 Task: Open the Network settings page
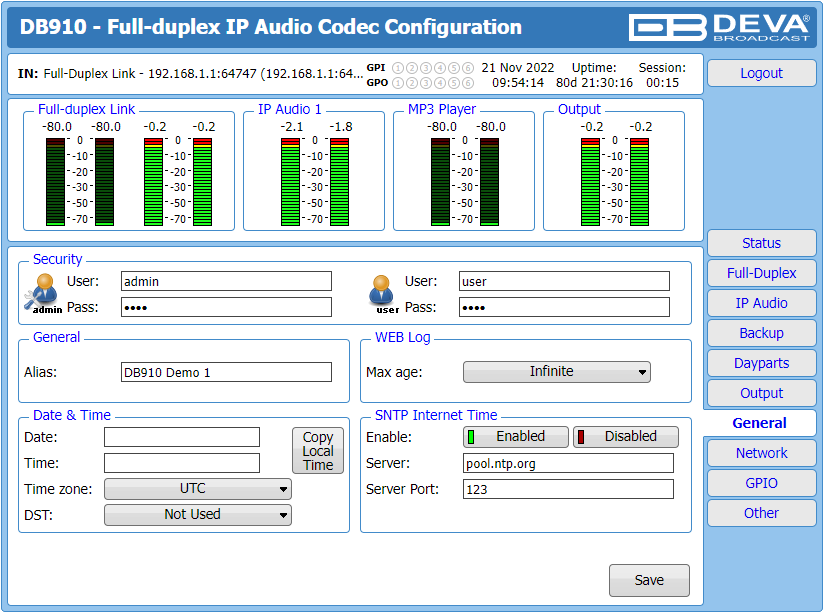click(x=761, y=453)
